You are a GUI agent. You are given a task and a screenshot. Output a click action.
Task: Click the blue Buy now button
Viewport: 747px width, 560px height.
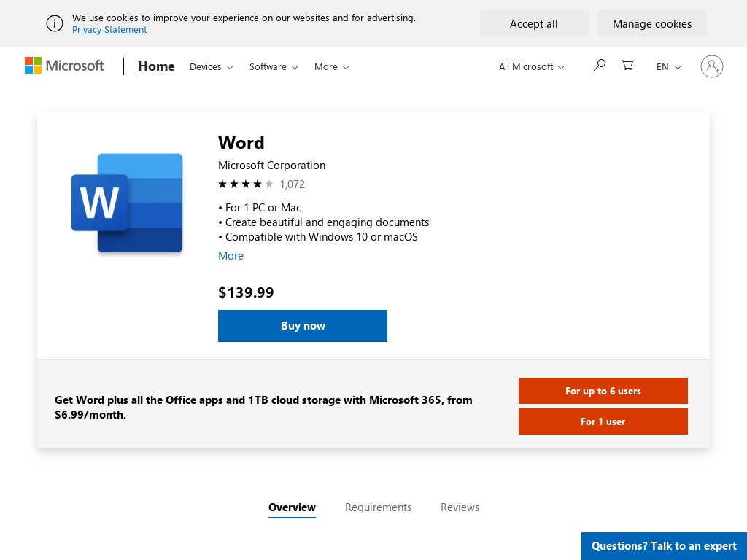tap(303, 326)
